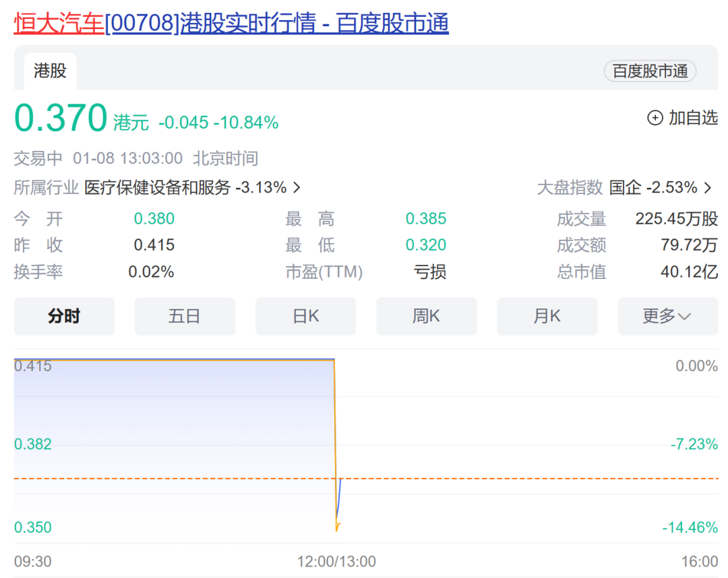Click timestamp 01-08 13:03:00
Screen dimensions: 728x578
[x=127, y=159]
